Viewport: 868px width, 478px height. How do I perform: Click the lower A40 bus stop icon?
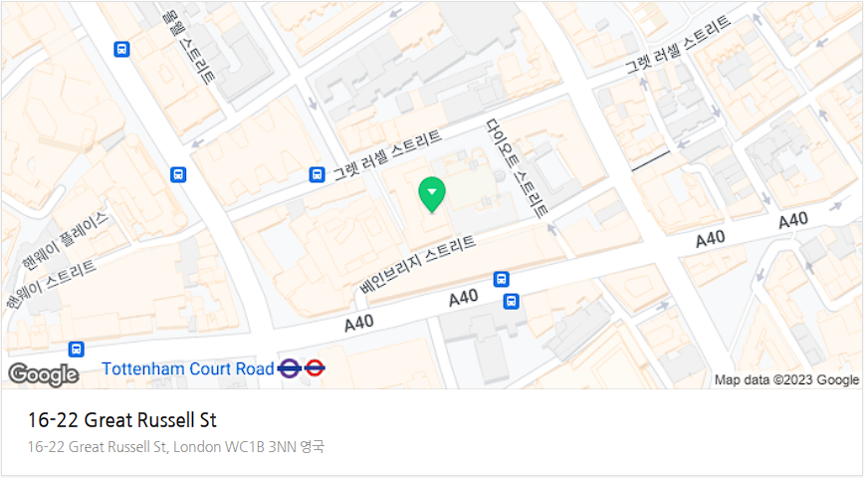pyautogui.click(x=511, y=302)
